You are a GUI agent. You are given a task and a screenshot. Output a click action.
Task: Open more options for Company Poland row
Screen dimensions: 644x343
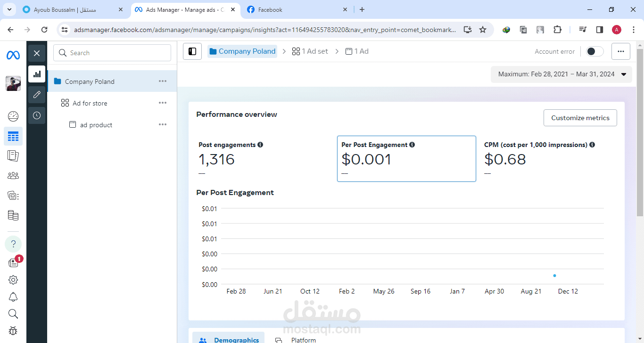[163, 81]
